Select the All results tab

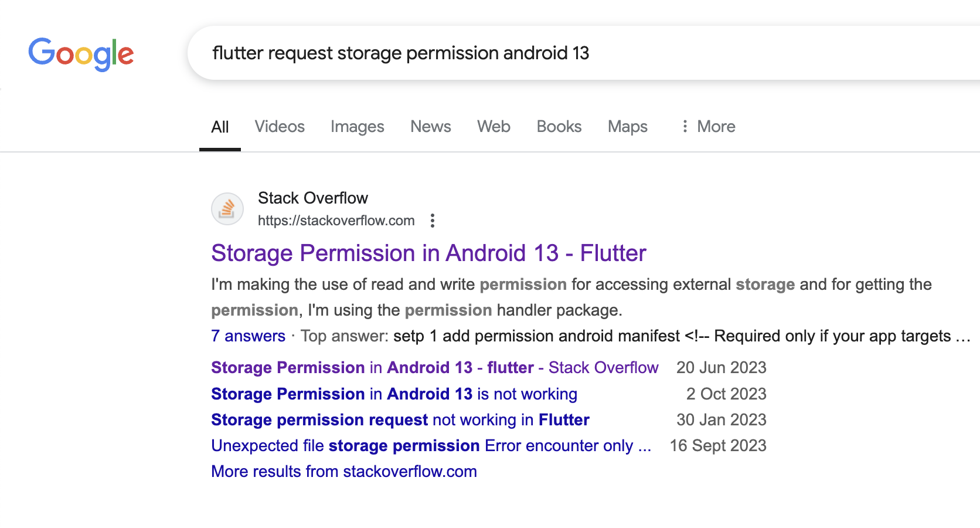pyautogui.click(x=220, y=127)
